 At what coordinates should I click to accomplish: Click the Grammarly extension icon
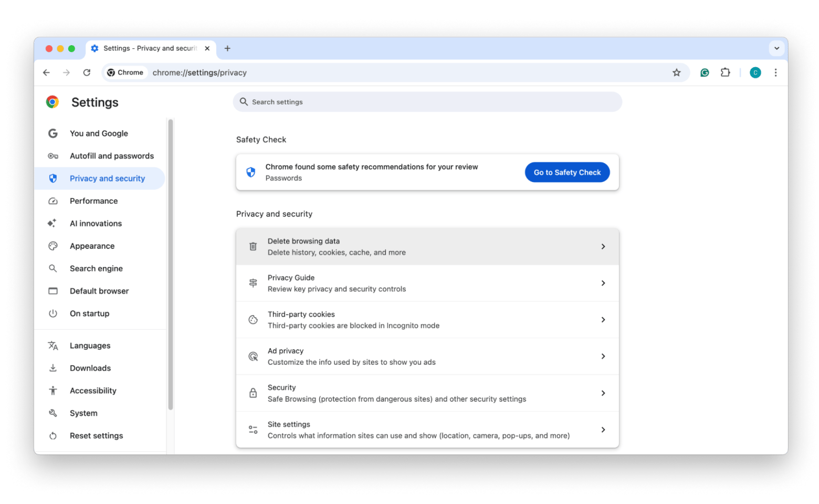coord(705,72)
